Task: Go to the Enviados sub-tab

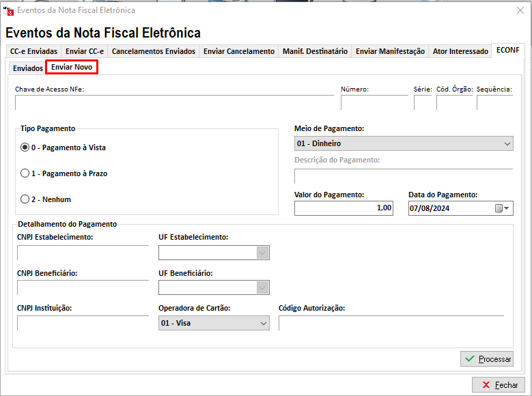Action: (28, 68)
